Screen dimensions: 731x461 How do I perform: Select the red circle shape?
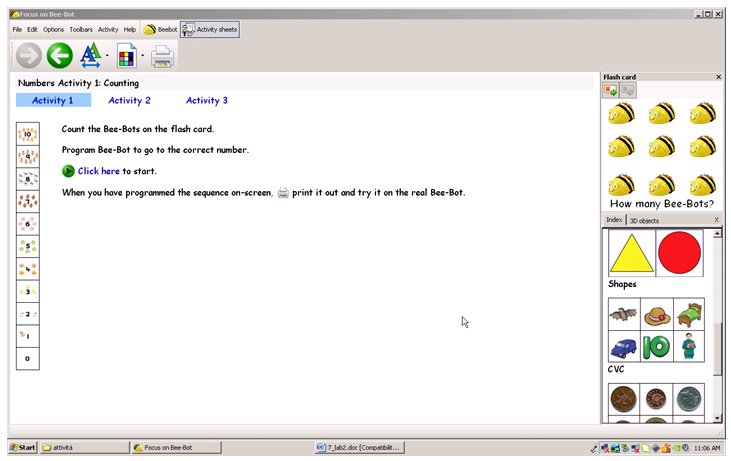(x=679, y=252)
